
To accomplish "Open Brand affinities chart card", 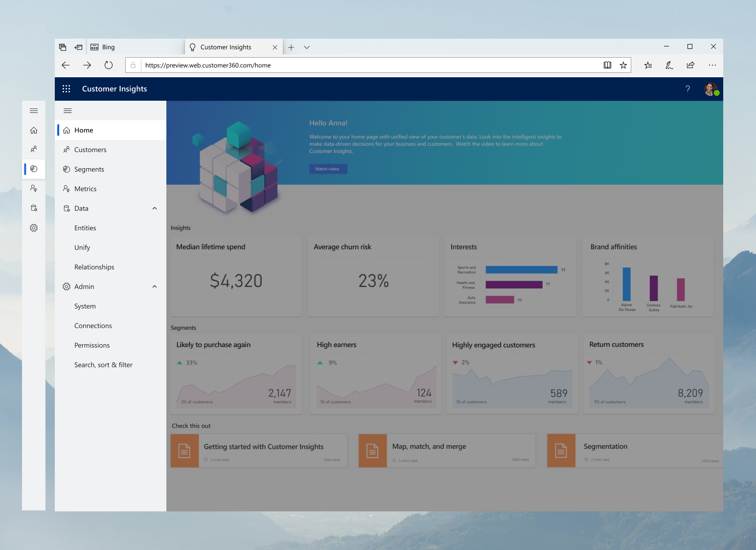I will pyautogui.click(x=648, y=276).
